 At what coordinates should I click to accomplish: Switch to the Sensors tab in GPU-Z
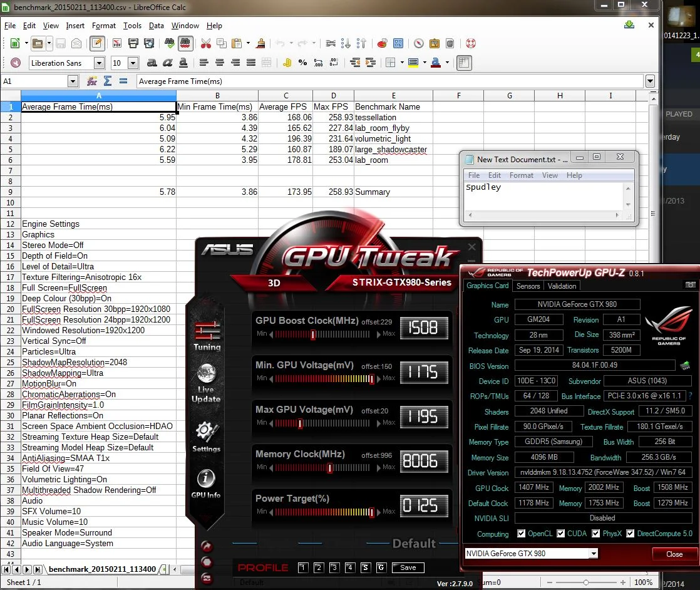(x=528, y=286)
